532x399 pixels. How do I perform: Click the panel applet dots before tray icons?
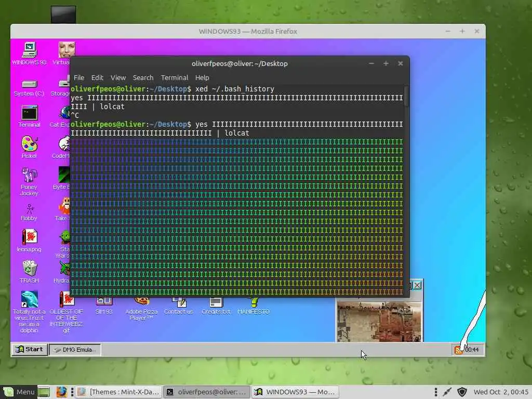coord(436,392)
